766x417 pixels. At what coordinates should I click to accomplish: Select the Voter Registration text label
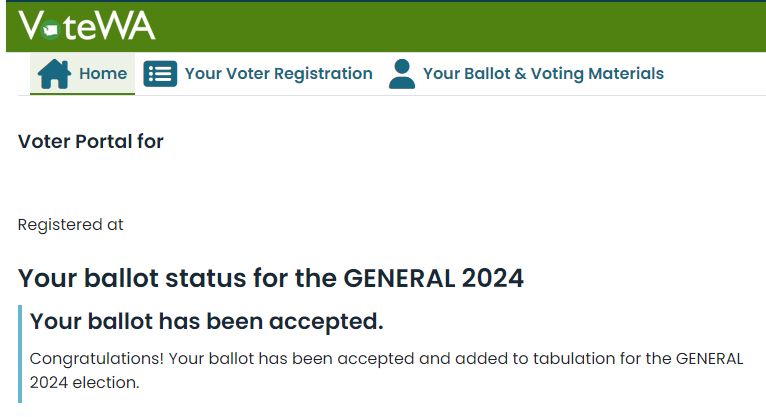(x=278, y=74)
